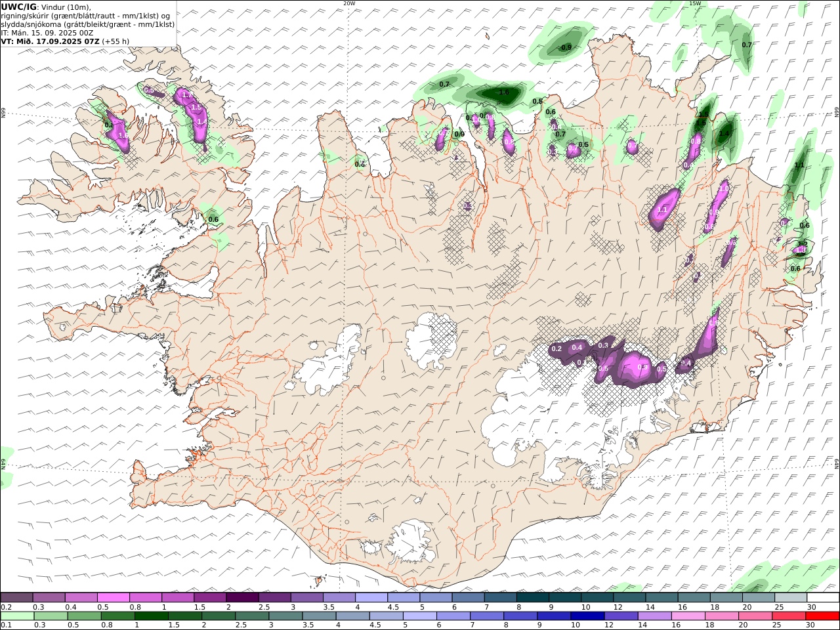Screen dimensions: 840x630
Task: Click the 'slydda/snjókoma' legend description line
Action: [x=87, y=24]
